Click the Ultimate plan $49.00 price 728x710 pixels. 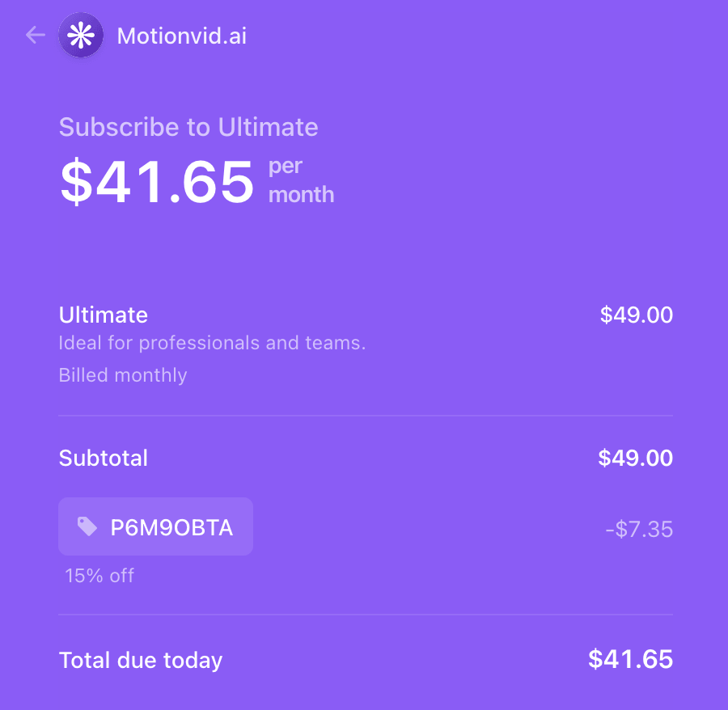[x=636, y=315]
